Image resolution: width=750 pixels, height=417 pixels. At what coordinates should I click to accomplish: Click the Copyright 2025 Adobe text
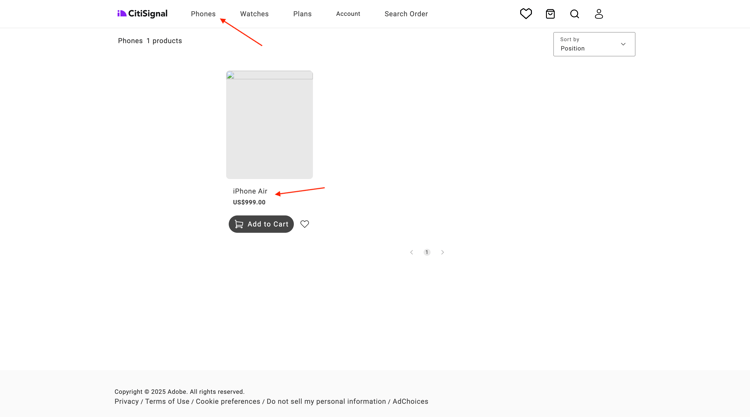(179, 392)
